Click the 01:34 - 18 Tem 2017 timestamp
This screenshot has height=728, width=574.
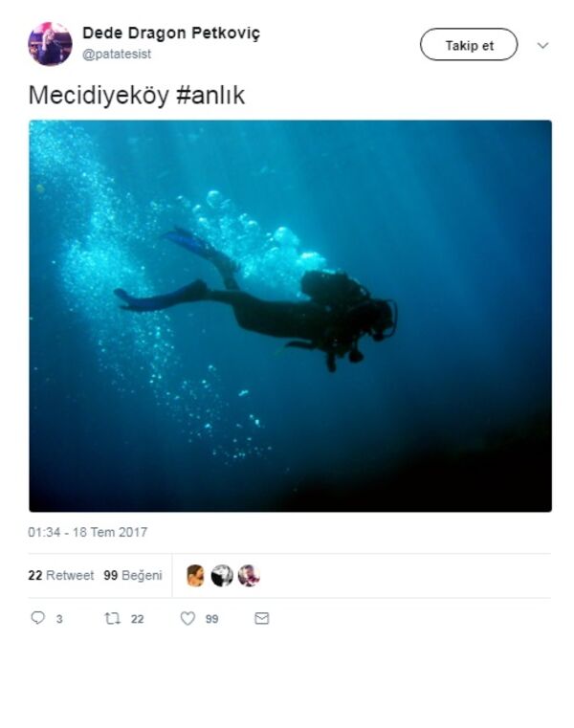[87, 532]
